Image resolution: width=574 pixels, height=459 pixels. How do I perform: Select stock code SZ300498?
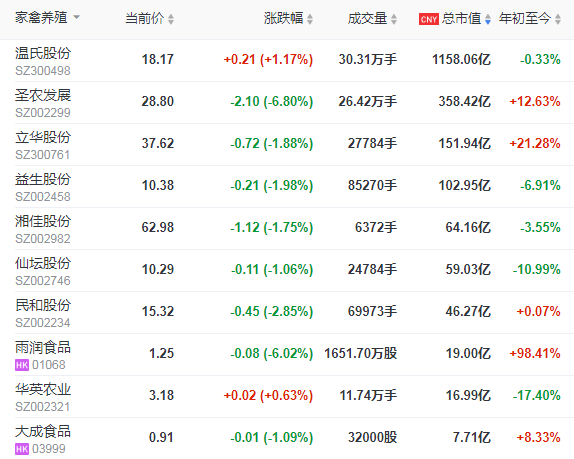42,71
